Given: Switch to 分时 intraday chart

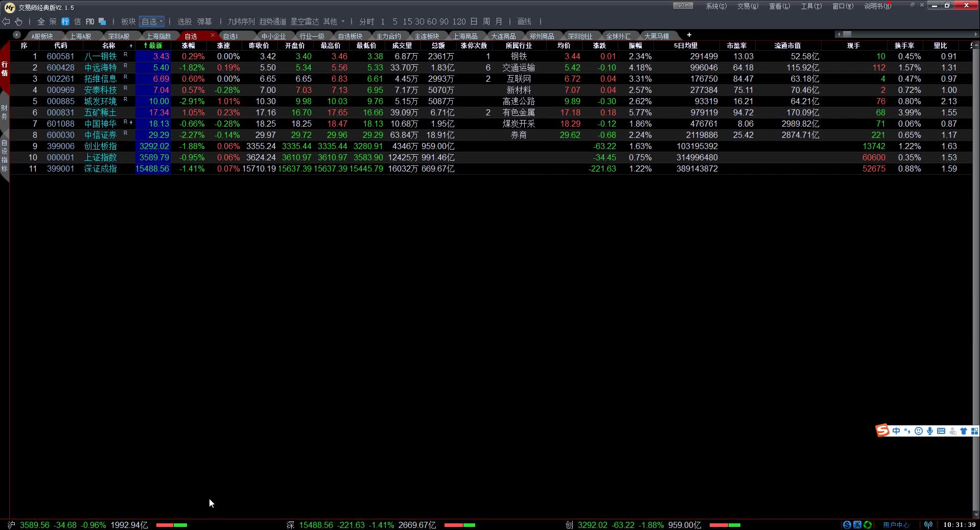Looking at the screenshot, I should [x=367, y=21].
